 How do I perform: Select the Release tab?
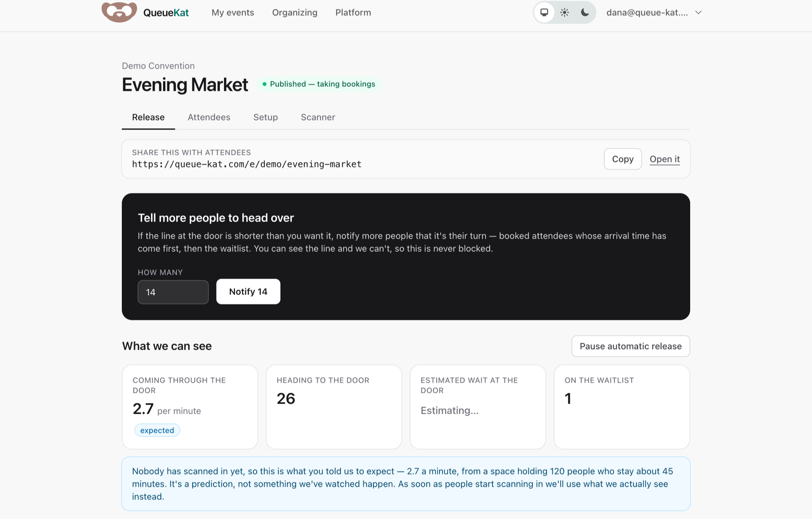click(x=148, y=117)
